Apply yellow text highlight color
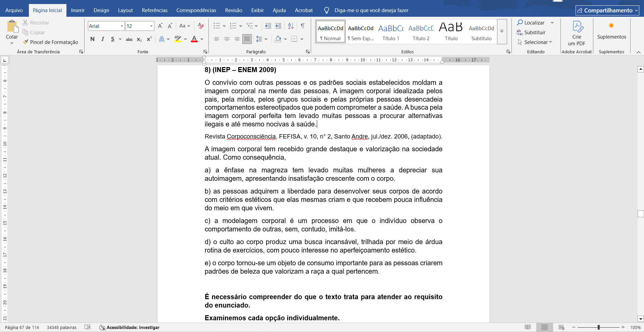 pyautogui.click(x=178, y=39)
